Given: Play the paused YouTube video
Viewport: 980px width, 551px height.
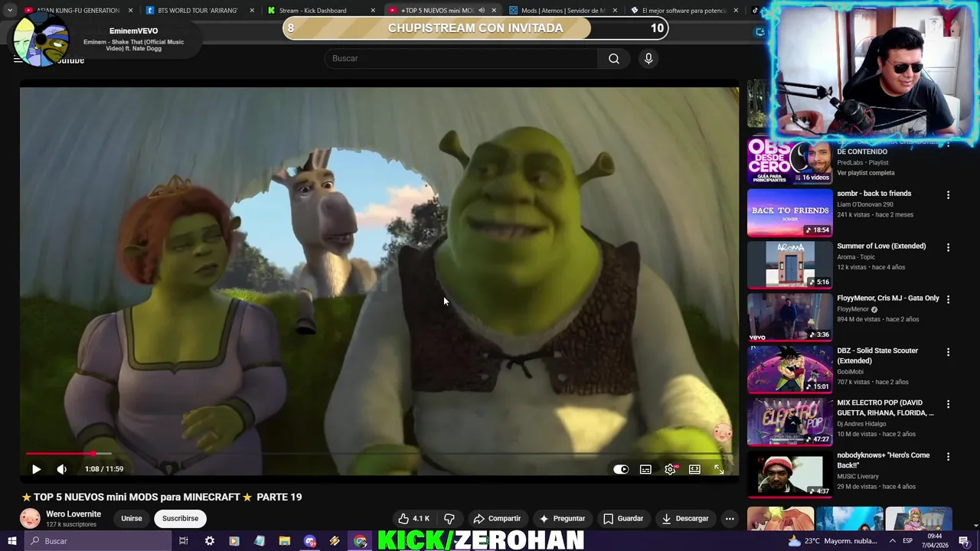Looking at the screenshot, I should [x=36, y=469].
